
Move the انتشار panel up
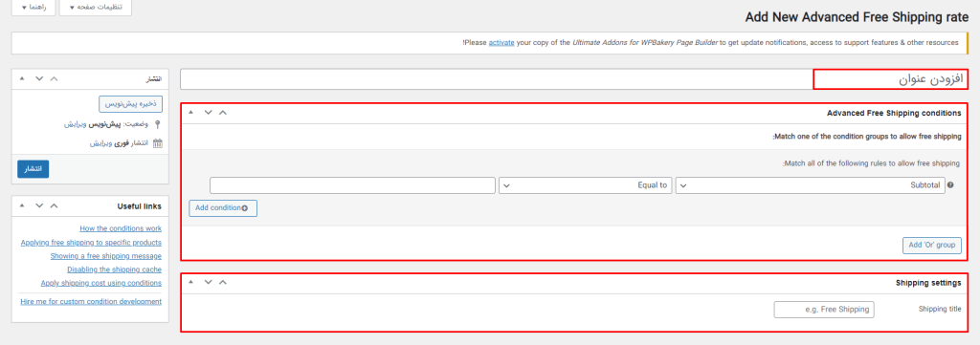[x=54, y=78]
